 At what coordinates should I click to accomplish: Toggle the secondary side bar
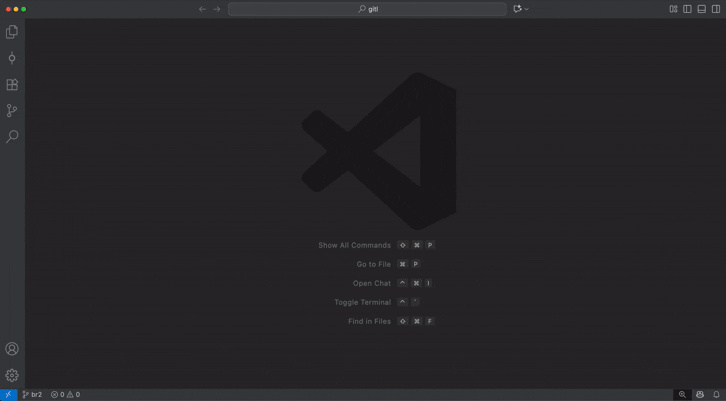coord(715,9)
